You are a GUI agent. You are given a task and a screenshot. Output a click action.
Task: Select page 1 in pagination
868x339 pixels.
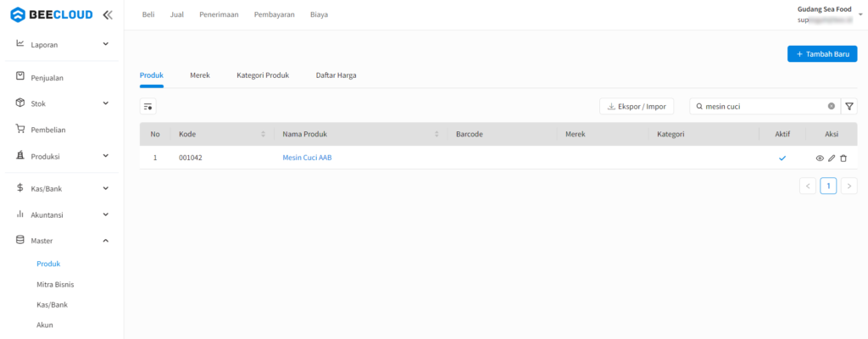click(828, 186)
